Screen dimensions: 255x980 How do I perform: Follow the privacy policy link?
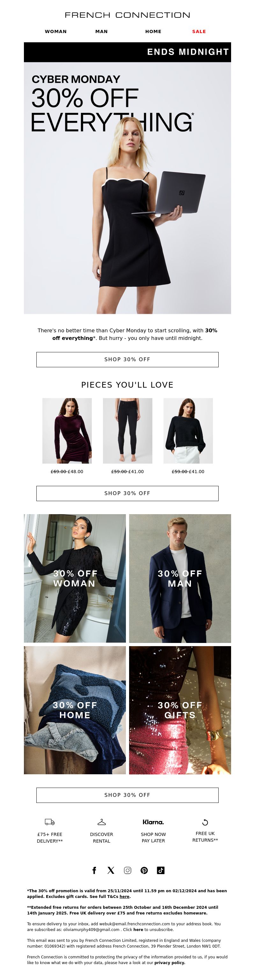[170, 963]
